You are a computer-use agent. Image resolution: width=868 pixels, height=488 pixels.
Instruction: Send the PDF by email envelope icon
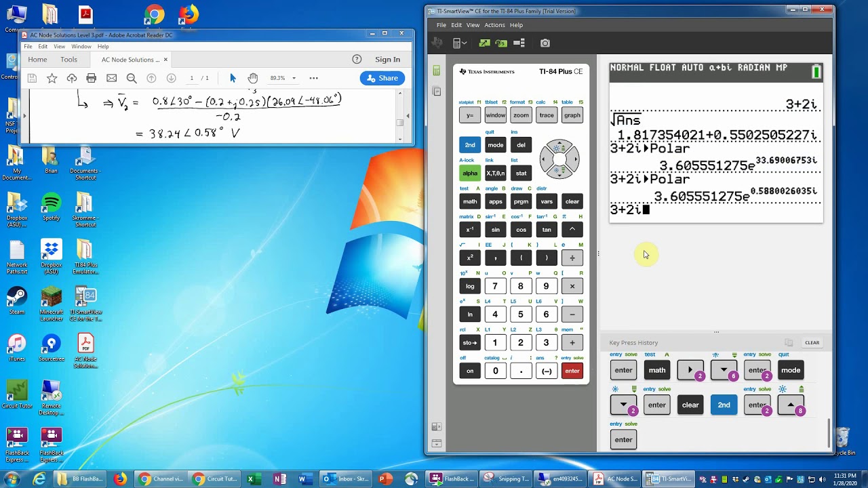[111, 78]
